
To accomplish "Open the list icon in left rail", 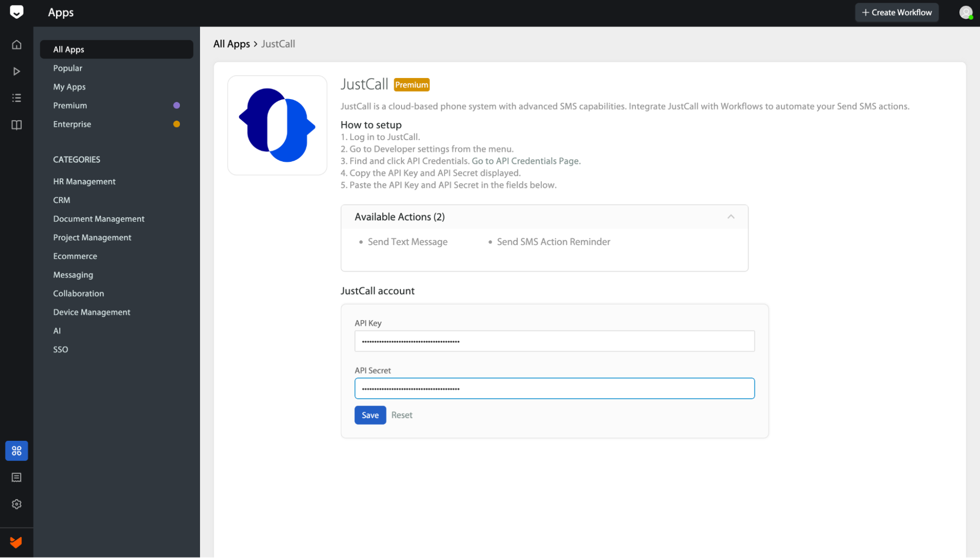I will 17,98.
